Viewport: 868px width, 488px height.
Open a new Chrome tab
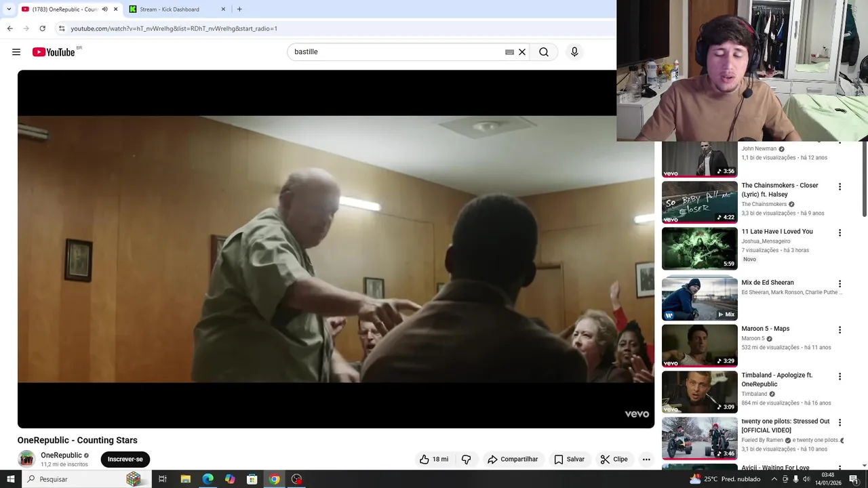coord(239,9)
